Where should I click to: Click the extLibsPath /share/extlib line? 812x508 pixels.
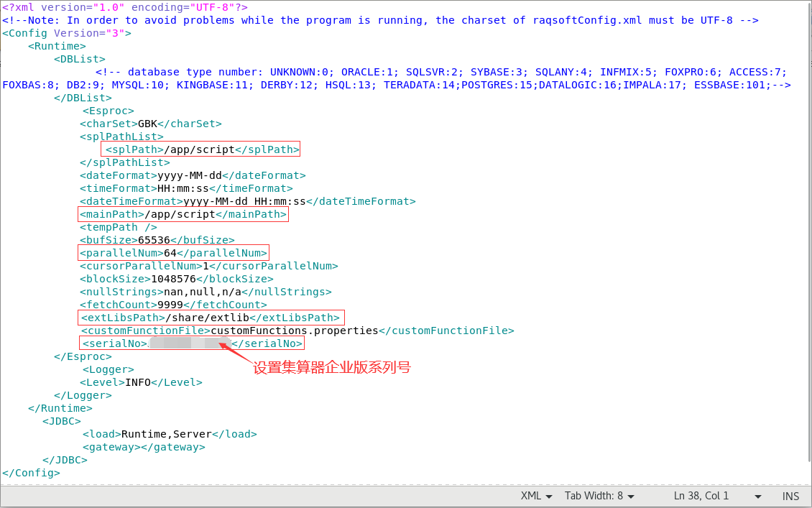coord(211,318)
